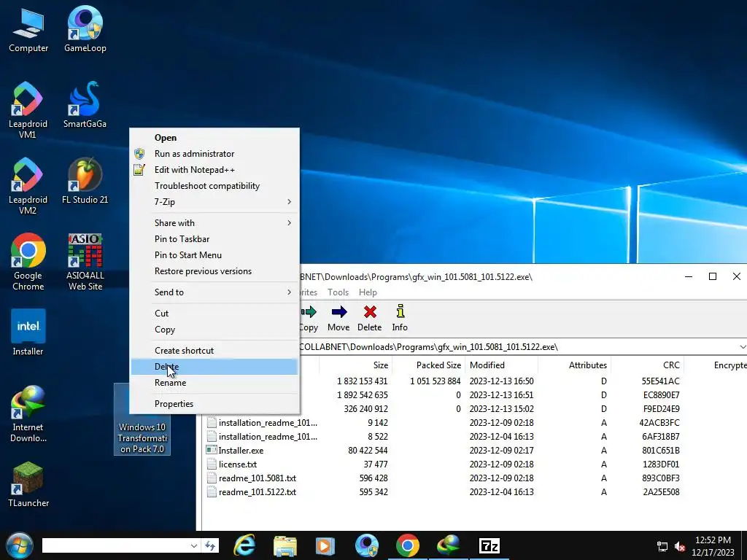Switch to Chrome in the taskbar
The image size is (747, 560).
(x=407, y=545)
